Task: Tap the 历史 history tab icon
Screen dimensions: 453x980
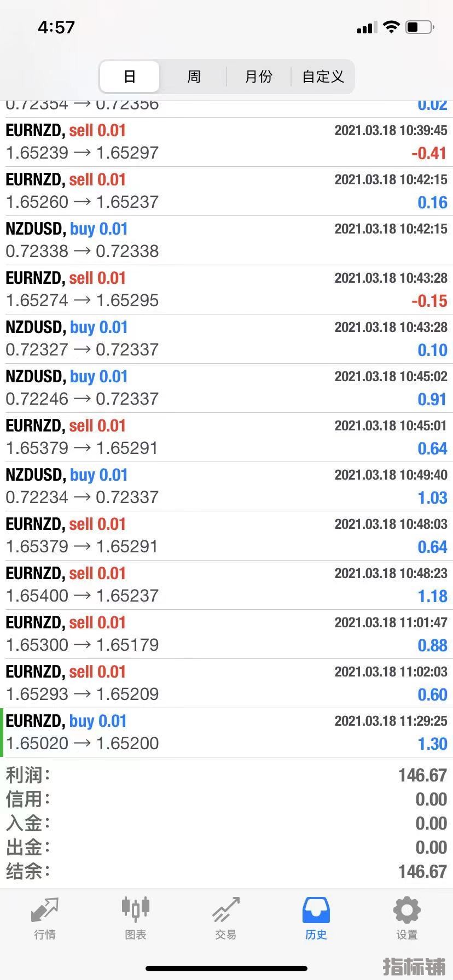Action: tap(316, 911)
